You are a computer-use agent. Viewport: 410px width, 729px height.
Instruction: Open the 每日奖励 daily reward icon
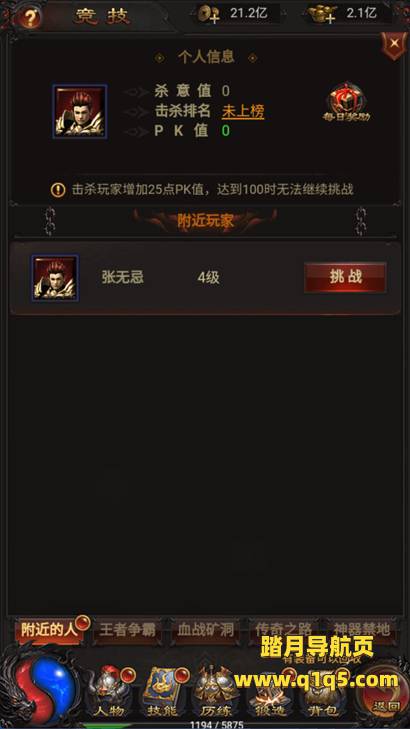(x=346, y=103)
